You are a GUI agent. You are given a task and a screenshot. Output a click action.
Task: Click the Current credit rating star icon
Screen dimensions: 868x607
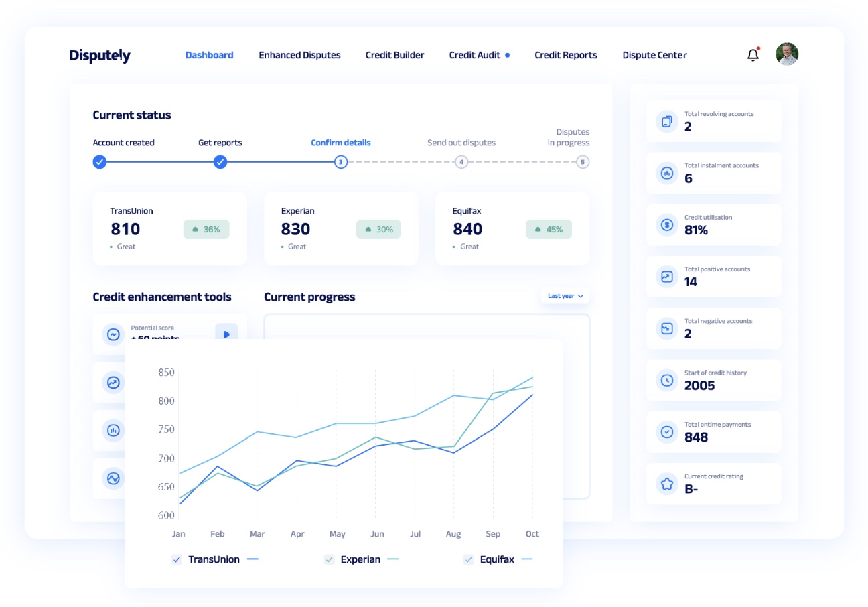coord(667,484)
